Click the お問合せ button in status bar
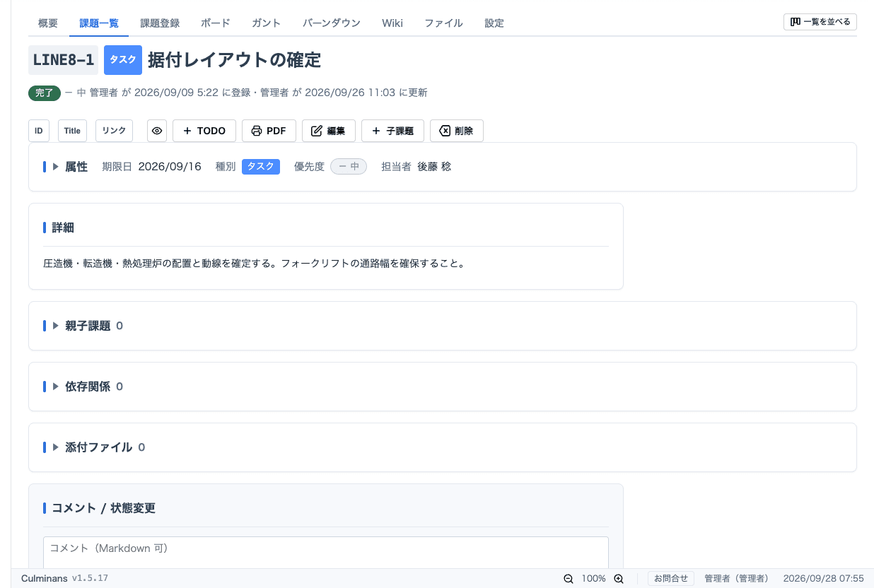 click(671, 578)
